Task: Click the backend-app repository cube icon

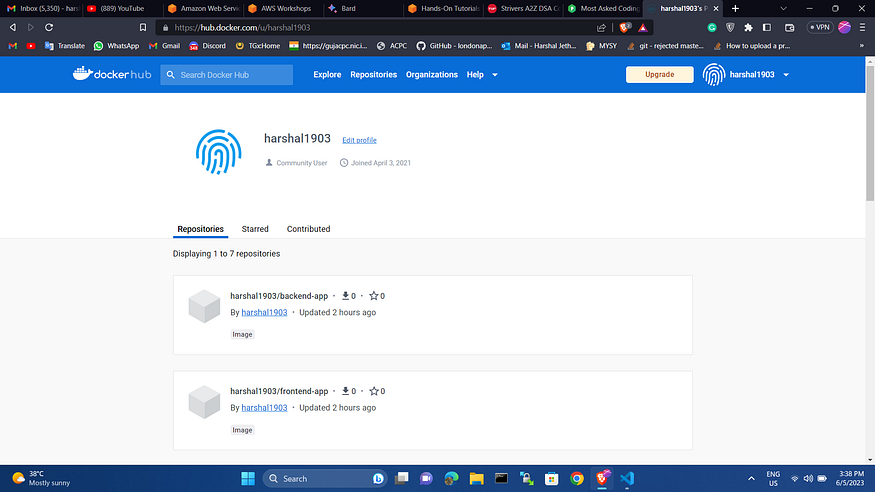Action: 204,306
